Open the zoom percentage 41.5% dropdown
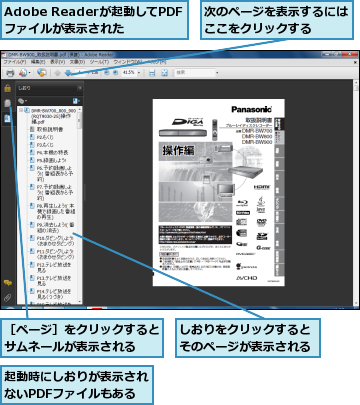This screenshot has width=360, height=405. [x=139, y=73]
